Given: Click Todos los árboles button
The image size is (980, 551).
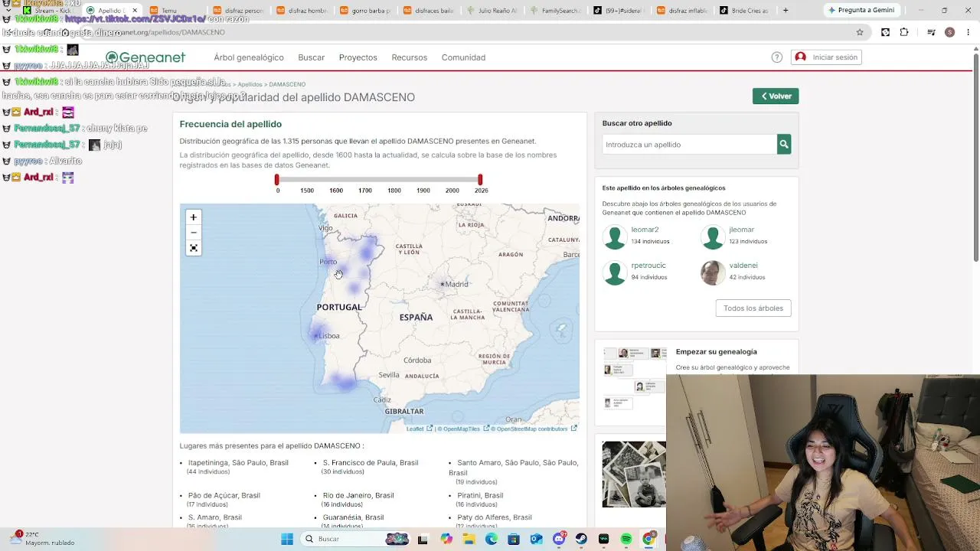Looking at the screenshot, I should tap(753, 308).
